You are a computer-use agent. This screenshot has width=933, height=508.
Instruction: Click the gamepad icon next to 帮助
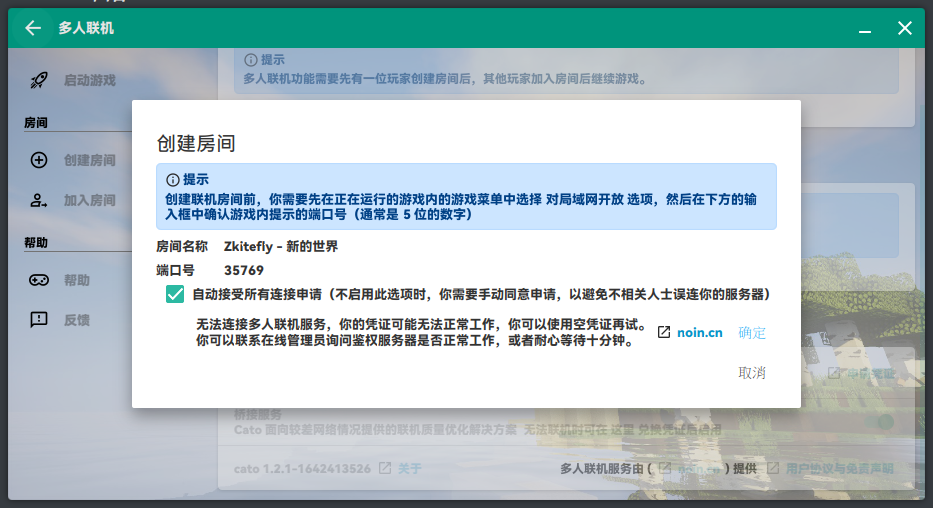39,280
